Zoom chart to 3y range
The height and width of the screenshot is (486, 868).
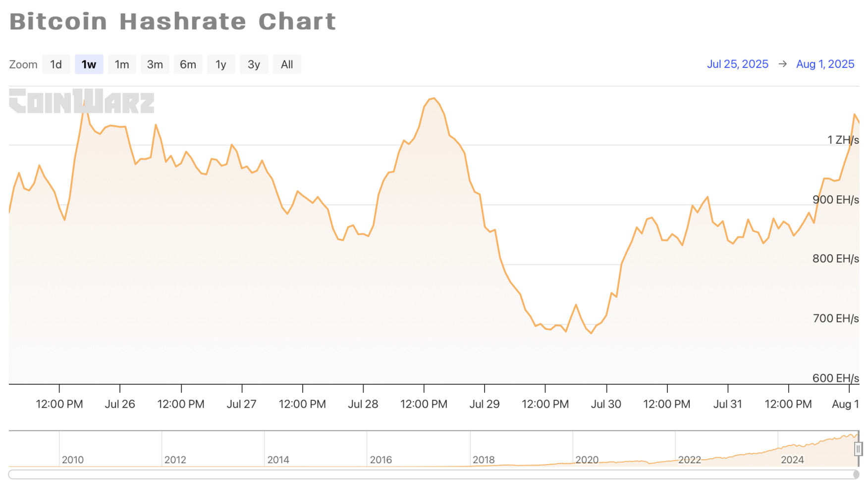coord(254,64)
